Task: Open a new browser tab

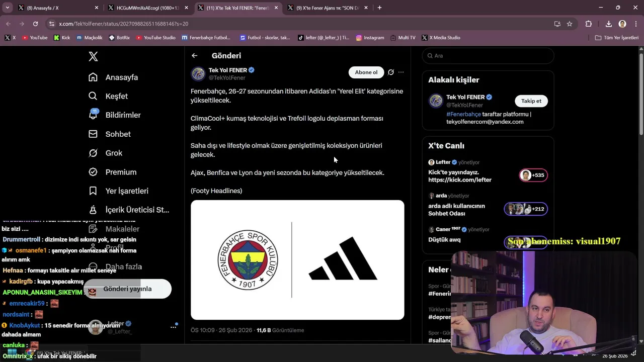Action: tap(379, 8)
